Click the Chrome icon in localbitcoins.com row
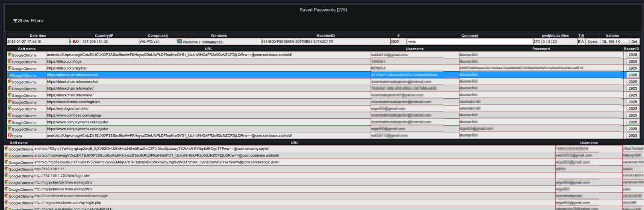 10,102
